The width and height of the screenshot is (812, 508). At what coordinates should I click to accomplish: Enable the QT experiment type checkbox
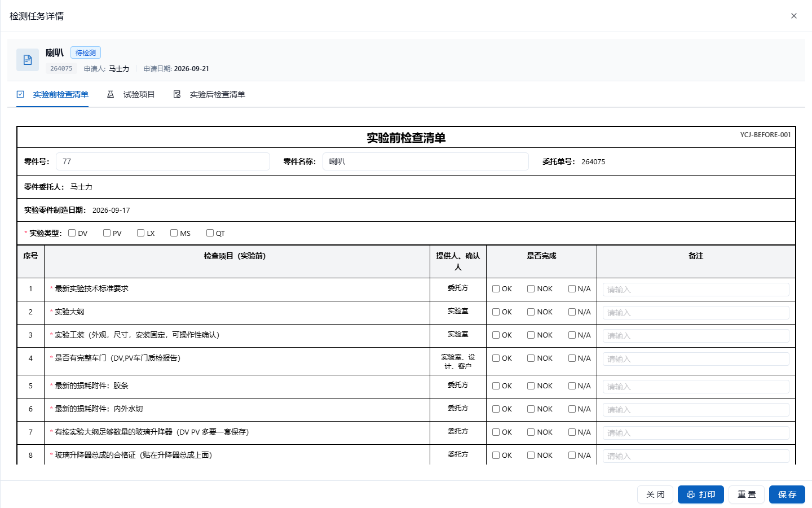tap(210, 233)
